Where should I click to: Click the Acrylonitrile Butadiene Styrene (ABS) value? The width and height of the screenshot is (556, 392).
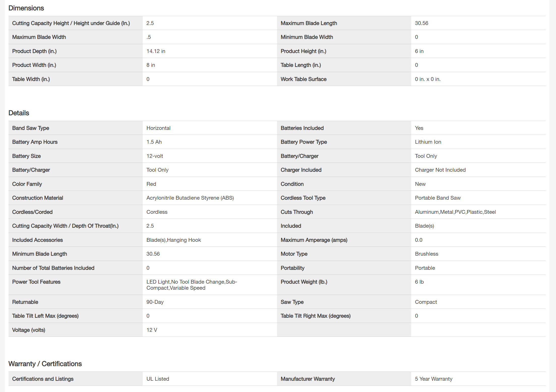pyautogui.click(x=190, y=198)
